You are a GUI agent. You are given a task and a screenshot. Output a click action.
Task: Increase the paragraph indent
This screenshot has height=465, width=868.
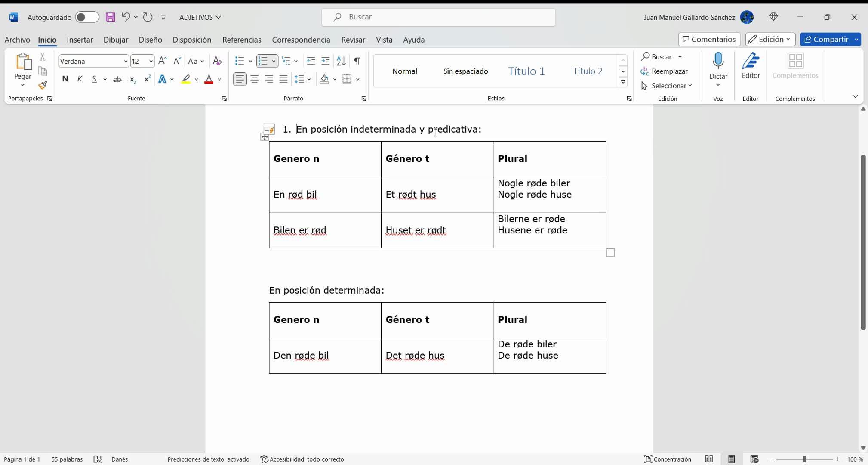coord(326,61)
